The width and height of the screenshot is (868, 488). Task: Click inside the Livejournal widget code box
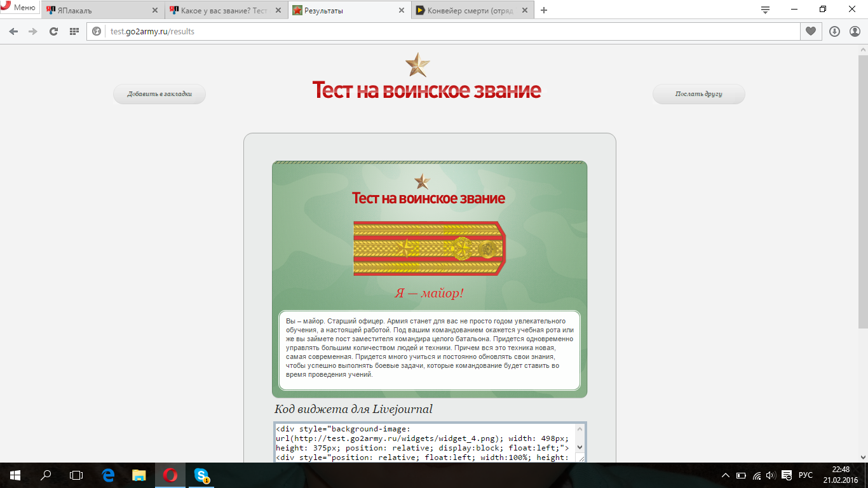[x=424, y=443]
